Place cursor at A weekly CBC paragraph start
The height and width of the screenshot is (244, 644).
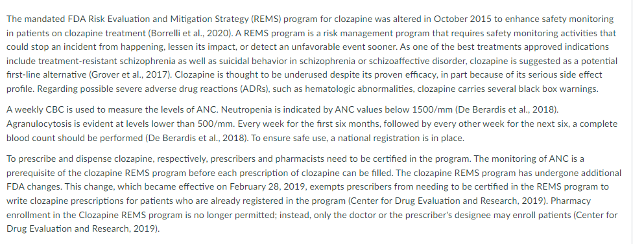[6, 110]
